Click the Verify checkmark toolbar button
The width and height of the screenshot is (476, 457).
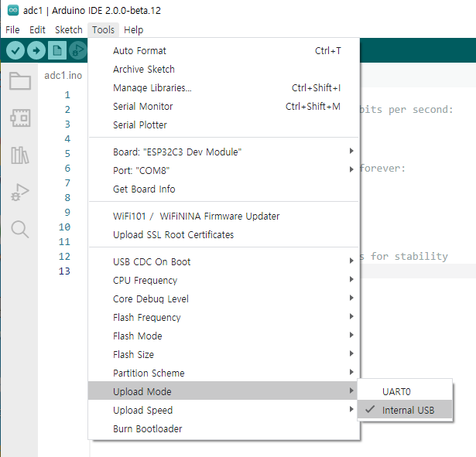coord(15,50)
